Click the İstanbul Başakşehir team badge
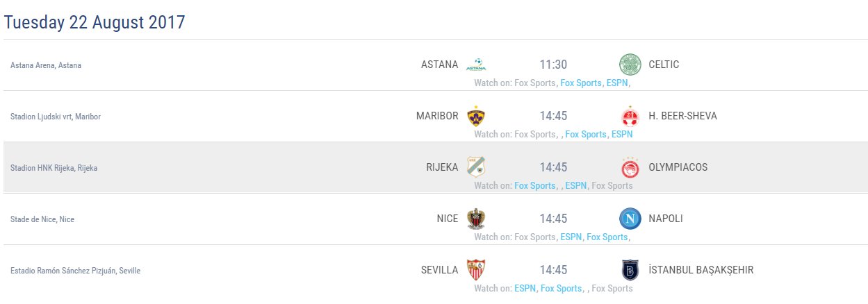Viewport: 868px width, 304px height. (x=630, y=270)
